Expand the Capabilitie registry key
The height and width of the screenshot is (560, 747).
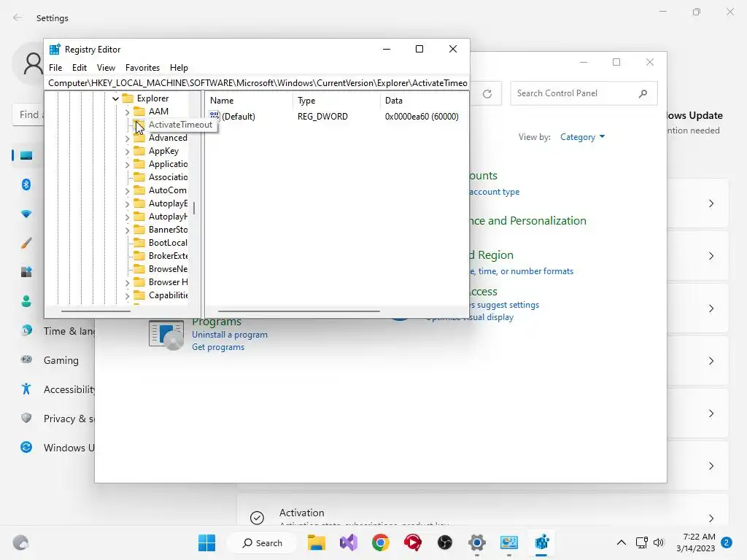[x=127, y=296]
